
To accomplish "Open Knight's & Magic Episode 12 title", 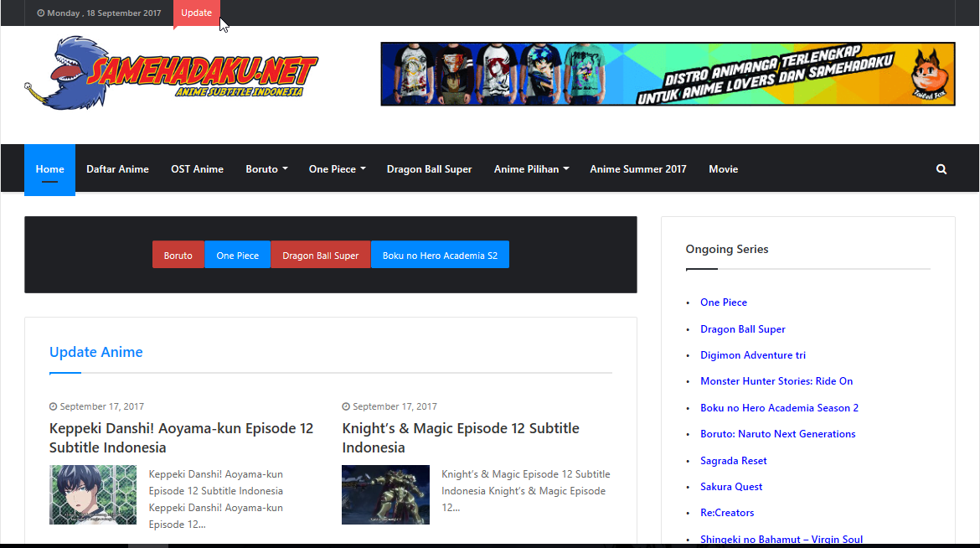I will (x=461, y=438).
